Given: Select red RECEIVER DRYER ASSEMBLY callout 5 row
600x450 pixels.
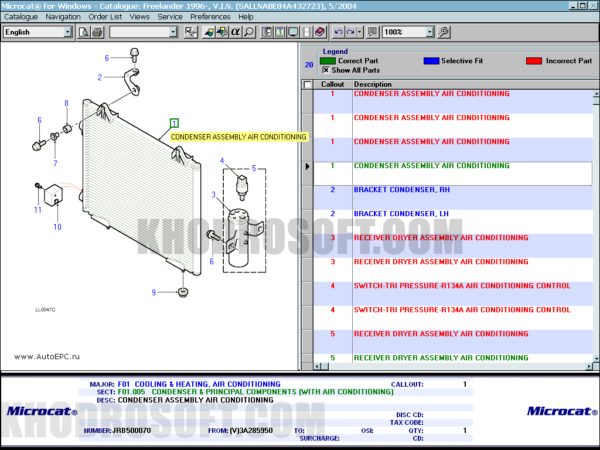Looking at the screenshot, I should (453, 342).
